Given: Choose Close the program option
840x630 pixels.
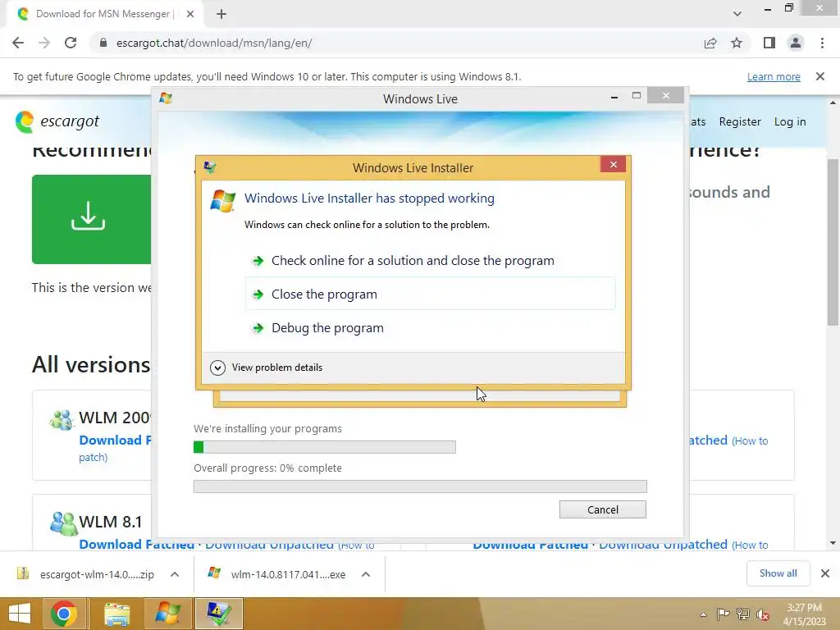Looking at the screenshot, I should (x=430, y=294).
